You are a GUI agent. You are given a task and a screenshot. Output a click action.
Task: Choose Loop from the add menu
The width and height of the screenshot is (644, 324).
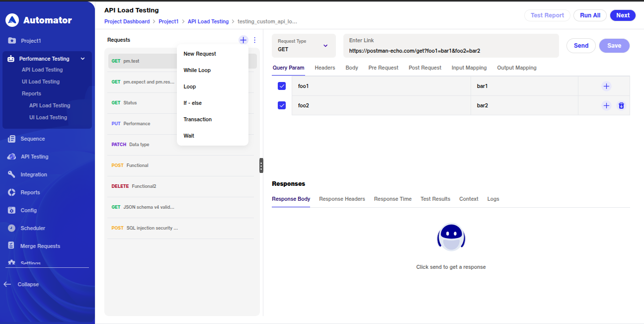pyautogui.click(x=190, y=86)
